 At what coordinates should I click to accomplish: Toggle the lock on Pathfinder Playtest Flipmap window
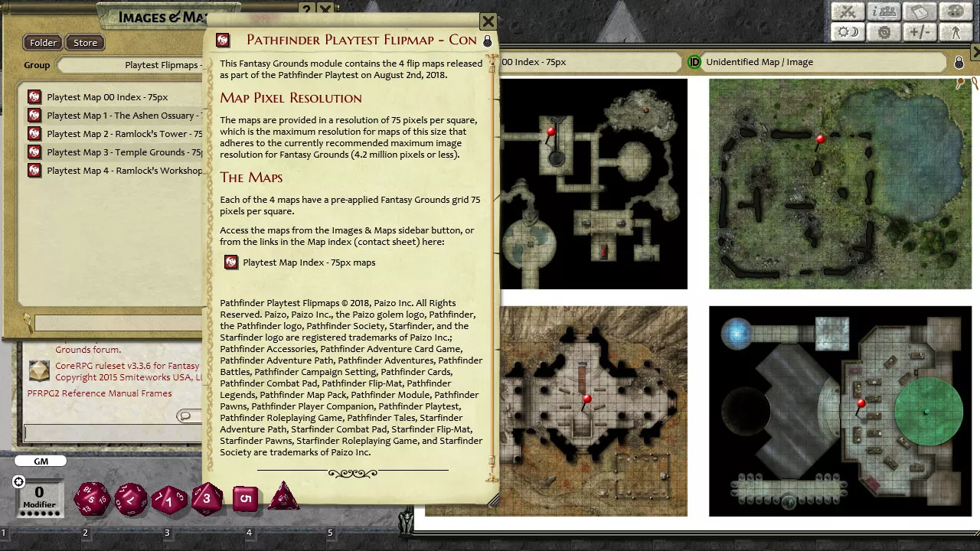click(488, 41)
